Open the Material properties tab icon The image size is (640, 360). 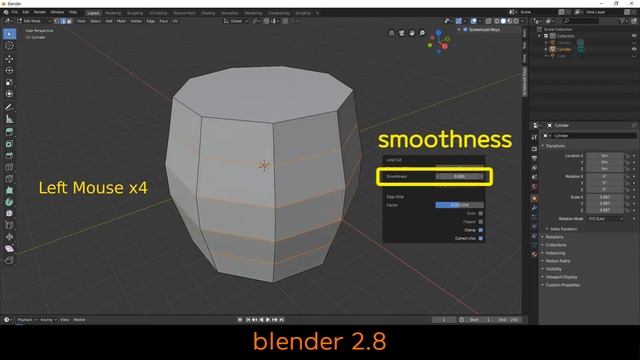[x=534, y=254]
